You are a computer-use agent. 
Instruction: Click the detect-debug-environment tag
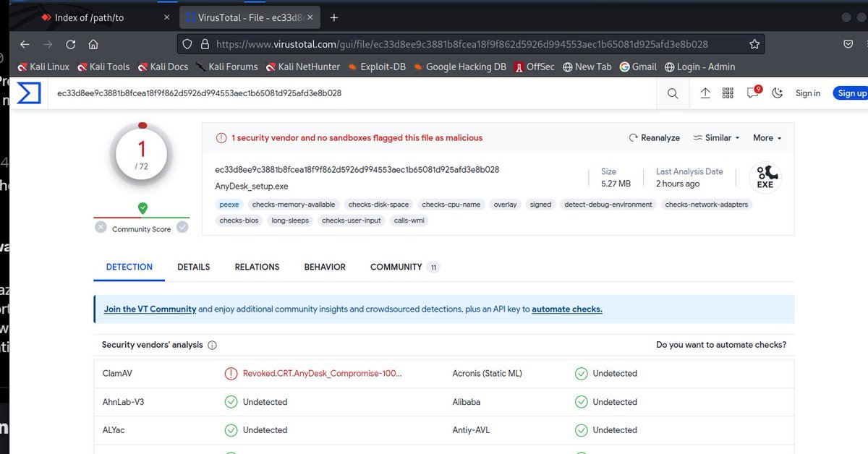point(608,205)
